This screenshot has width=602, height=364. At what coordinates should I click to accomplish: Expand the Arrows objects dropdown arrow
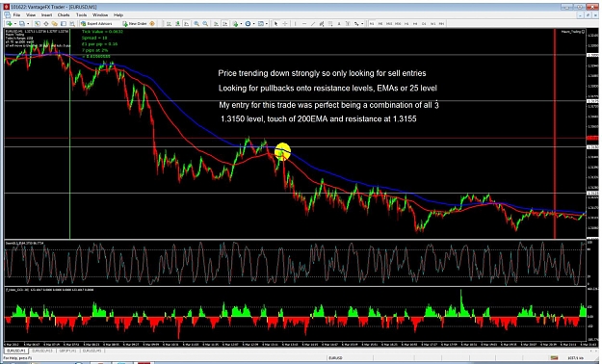[x=362, y=24]
